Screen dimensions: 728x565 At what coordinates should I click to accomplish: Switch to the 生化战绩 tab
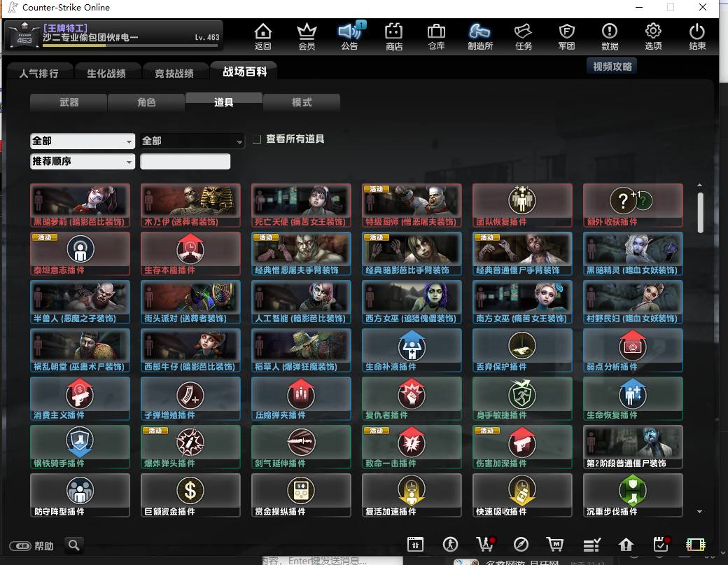click(x=107, y=73)
